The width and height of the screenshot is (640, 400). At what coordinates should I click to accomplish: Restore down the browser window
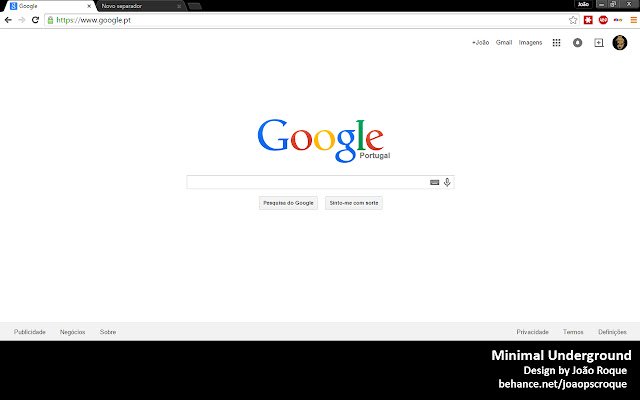click(613, 4)
